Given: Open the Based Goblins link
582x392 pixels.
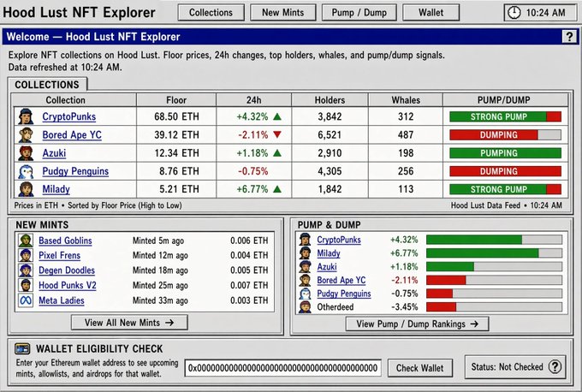Looking at the screenshot, I should point(65,241).
